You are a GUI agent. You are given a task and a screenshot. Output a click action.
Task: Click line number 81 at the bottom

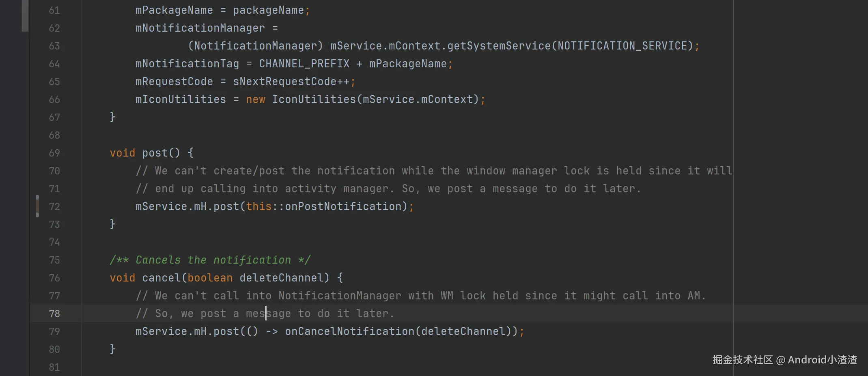(54, 367)
